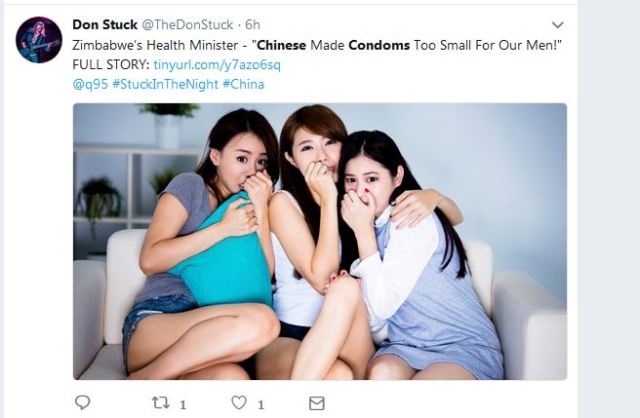View the like count number
Screen dimensions: 640x418
click(261, 405)
